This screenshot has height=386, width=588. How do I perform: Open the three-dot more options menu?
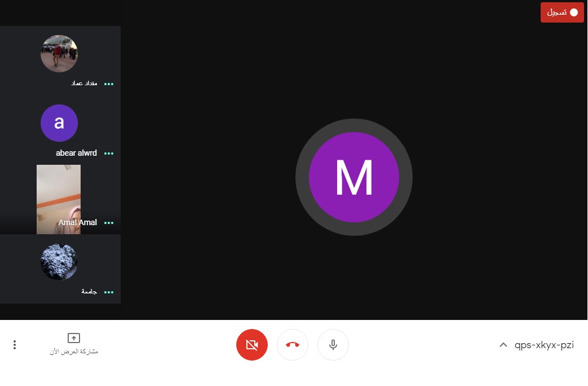pos(15,345)
